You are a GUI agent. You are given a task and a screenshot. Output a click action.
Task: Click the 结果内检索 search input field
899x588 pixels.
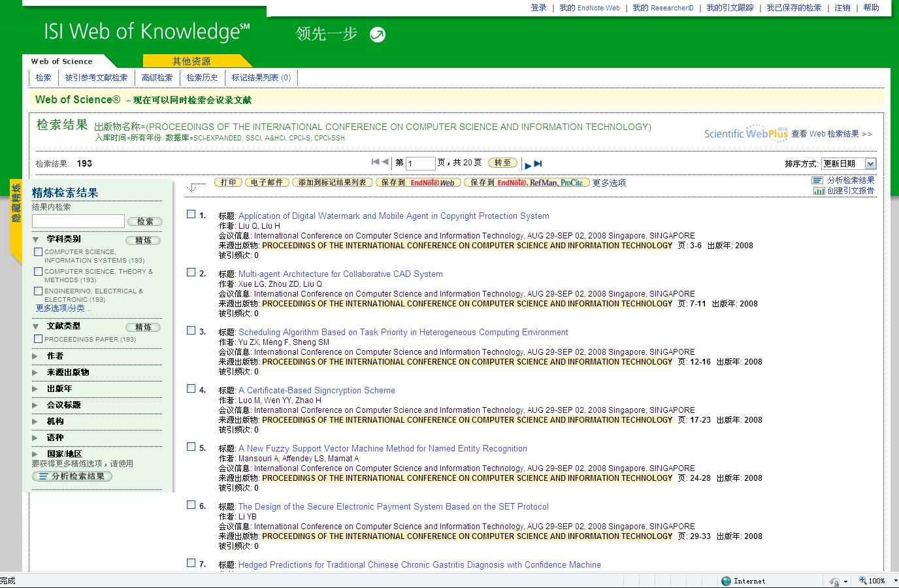78,221
